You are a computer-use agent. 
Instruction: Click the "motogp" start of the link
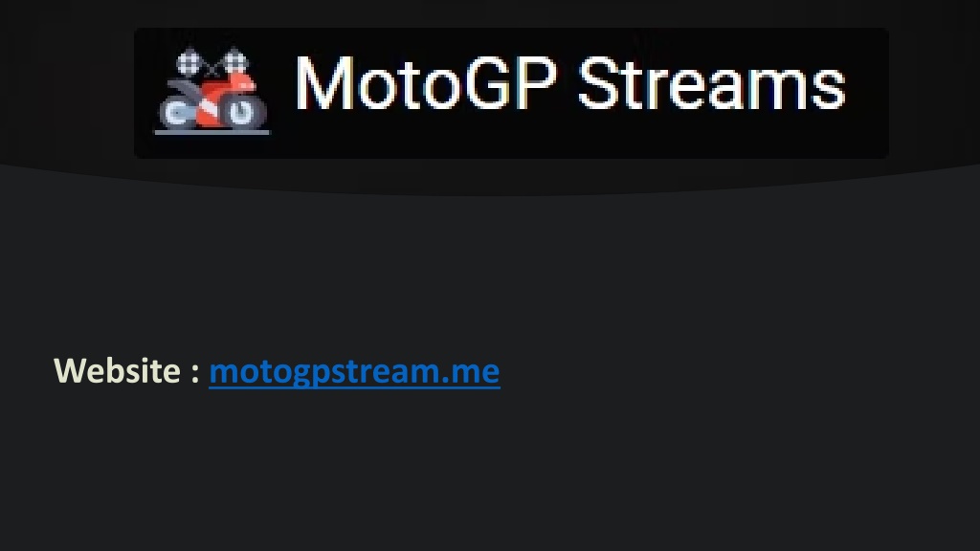(268, 374)
